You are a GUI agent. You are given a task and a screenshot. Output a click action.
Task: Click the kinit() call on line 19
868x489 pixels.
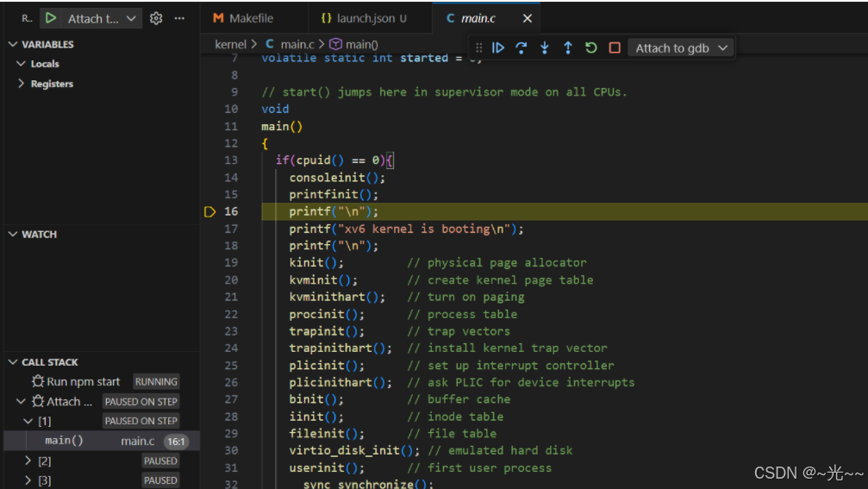pyautogui.click(x=316, y=262)
